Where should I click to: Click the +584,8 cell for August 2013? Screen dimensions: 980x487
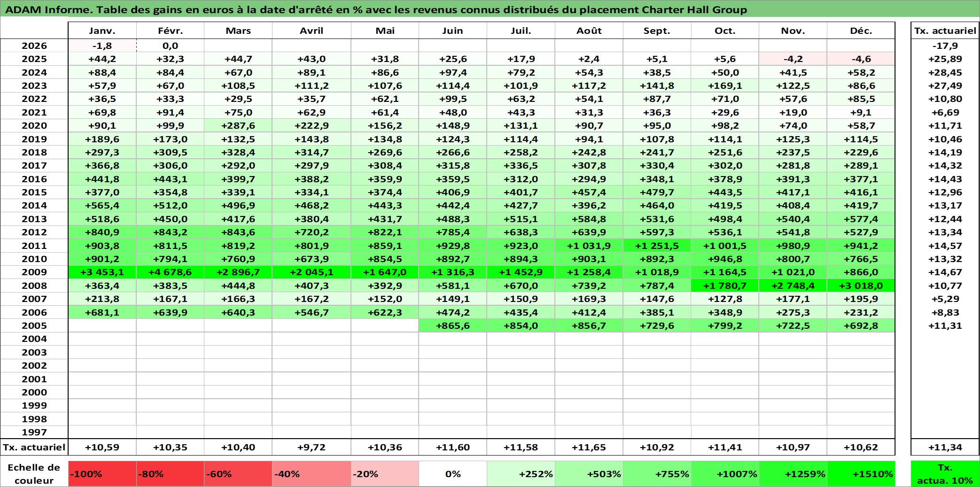click(x=589, y=219)
